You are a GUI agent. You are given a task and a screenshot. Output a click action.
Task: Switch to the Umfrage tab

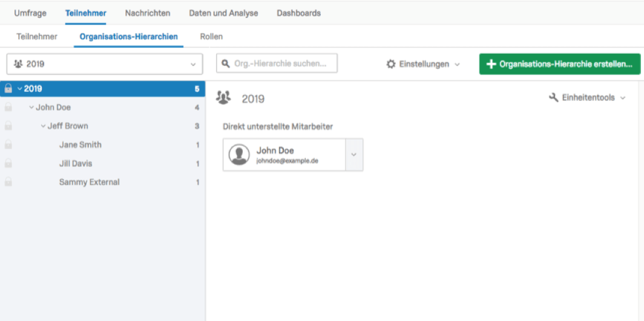30,13
